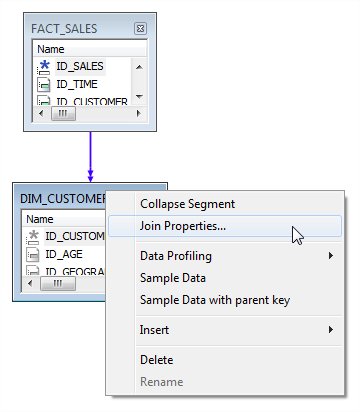This screenshot has height=412, width=360.
Task: Click FACT_SALES vertical scroll down arrow
Action: point(139,97)
